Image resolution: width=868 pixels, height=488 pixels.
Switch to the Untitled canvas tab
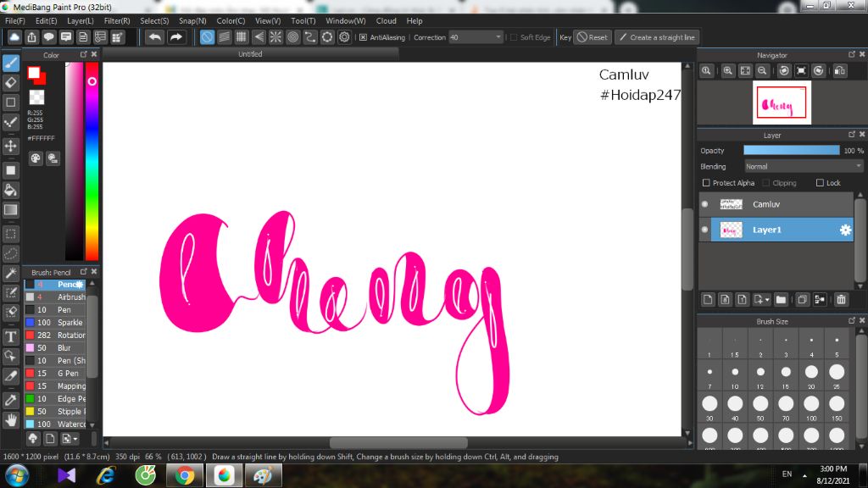[x=250, y=54]
